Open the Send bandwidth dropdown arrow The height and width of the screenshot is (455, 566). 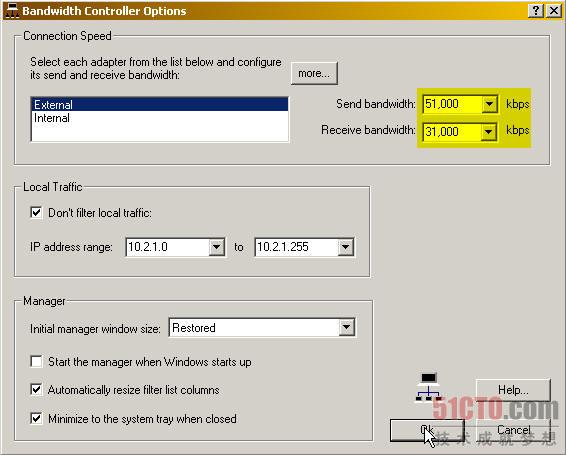coord(489,104)
